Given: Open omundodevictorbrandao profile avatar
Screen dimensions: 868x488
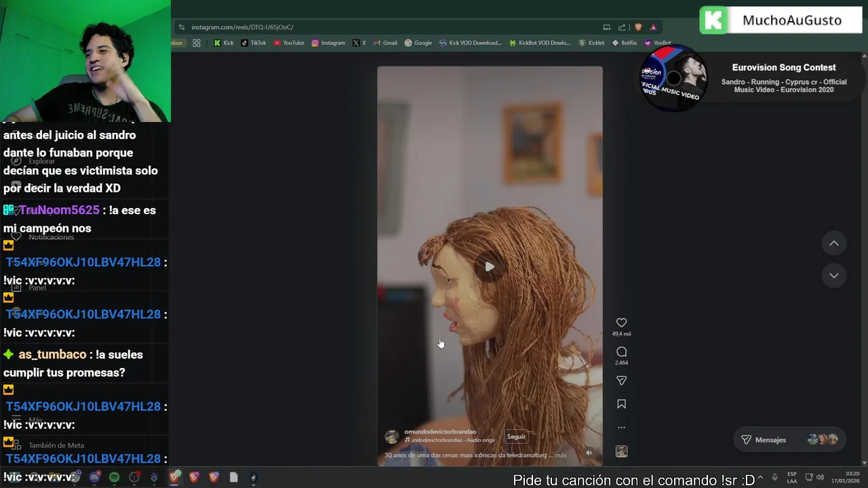Looking at the screenshot, I should coord(392,436).
